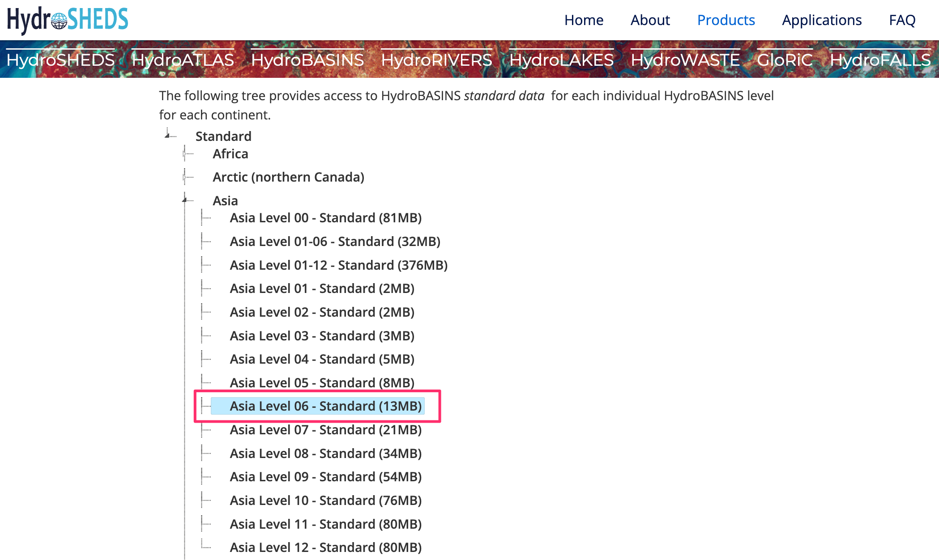Screen dimensions: 939x560
Task: Download Asia Level 01-12 Standard (376MB)
Action: 338,265
